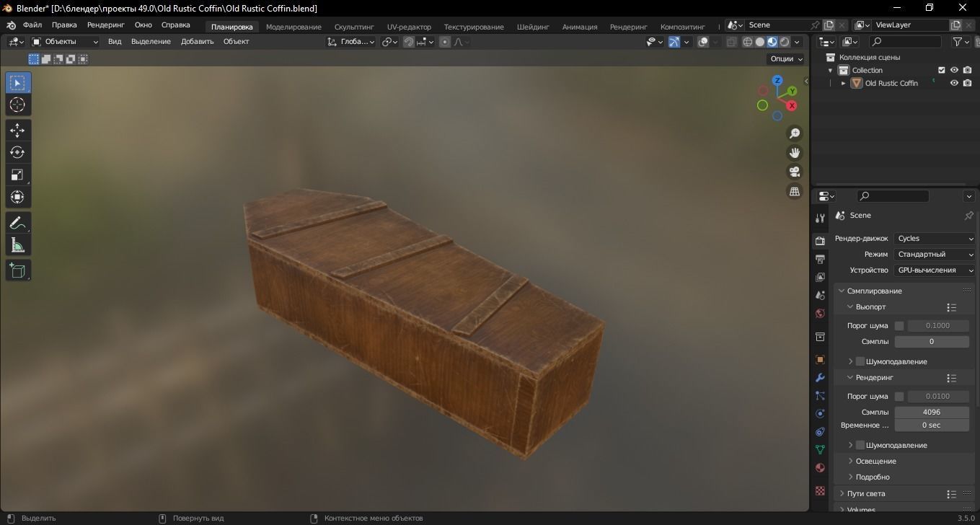Enable render denoising checkbox

coord(860,445)
